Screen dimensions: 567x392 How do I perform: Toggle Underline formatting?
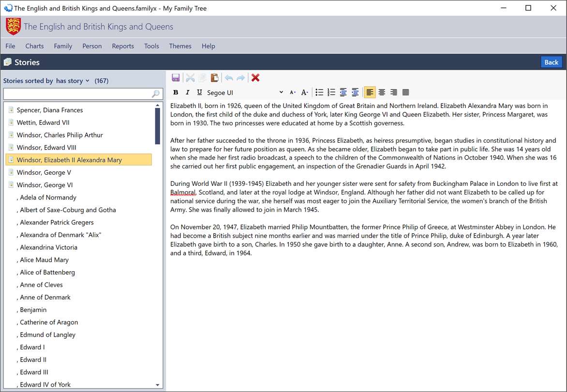199,92
